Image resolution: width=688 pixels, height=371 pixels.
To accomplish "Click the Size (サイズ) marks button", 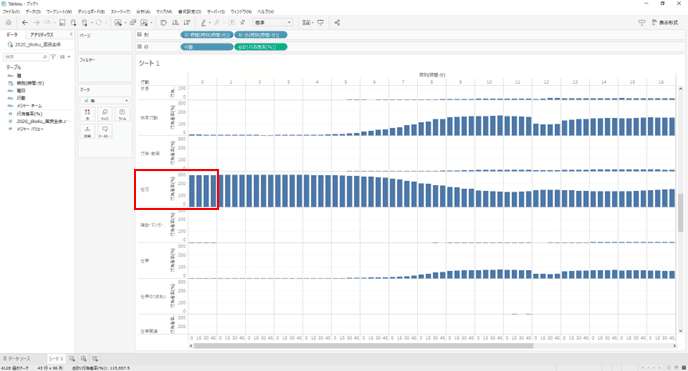I will (x=104, y=114).
